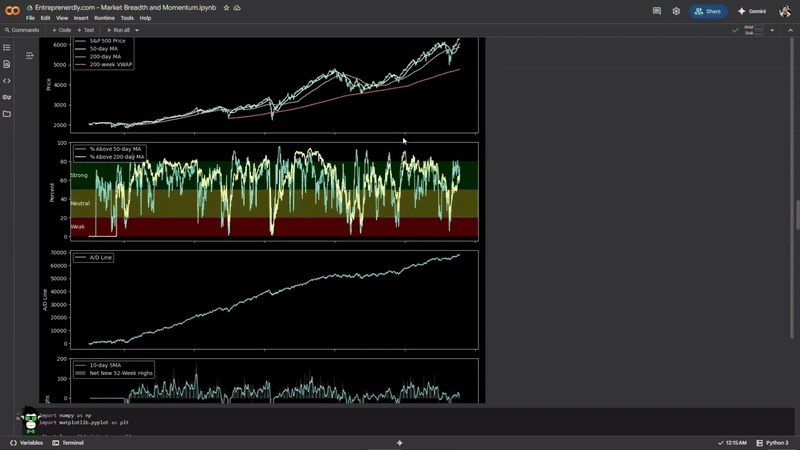Open the table of contents sidebar icon
The image size is (800, 450).
(7, 47)
